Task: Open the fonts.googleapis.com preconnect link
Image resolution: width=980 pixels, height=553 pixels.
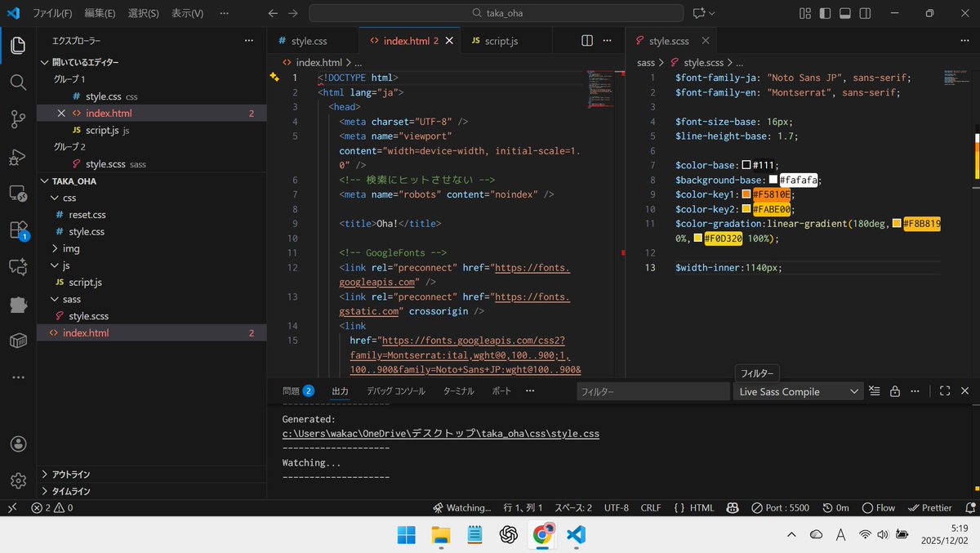Action: (455, 274)
